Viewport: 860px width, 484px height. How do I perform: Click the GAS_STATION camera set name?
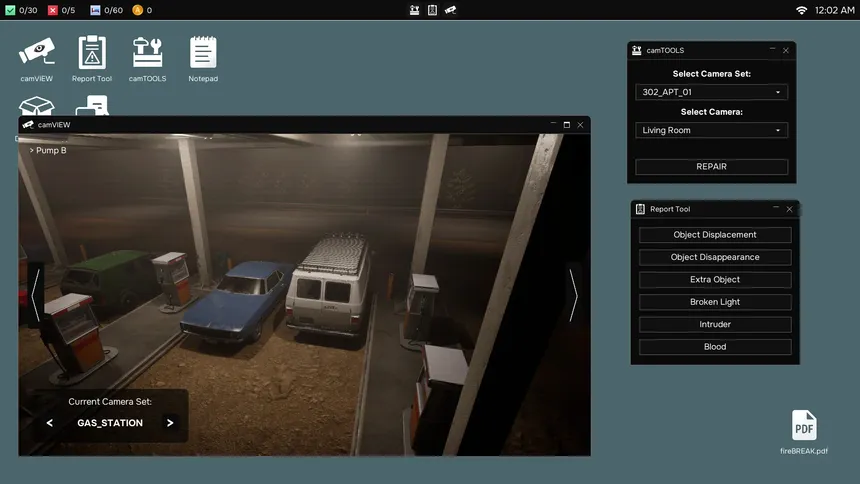pos(110,423)
